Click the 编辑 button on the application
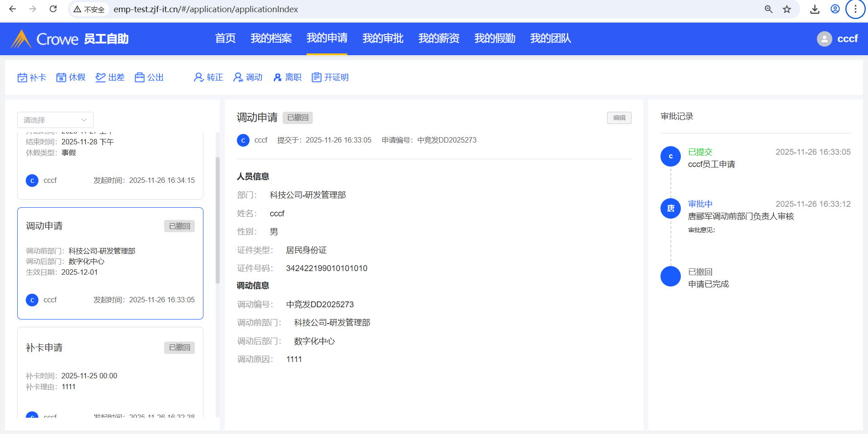The image size is (868, 434). coord(619,118)
